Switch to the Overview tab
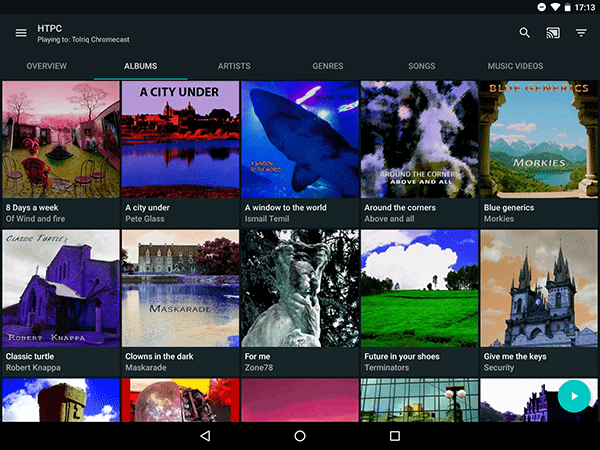This screenshot has height=450, width=600. coord(47,66)
